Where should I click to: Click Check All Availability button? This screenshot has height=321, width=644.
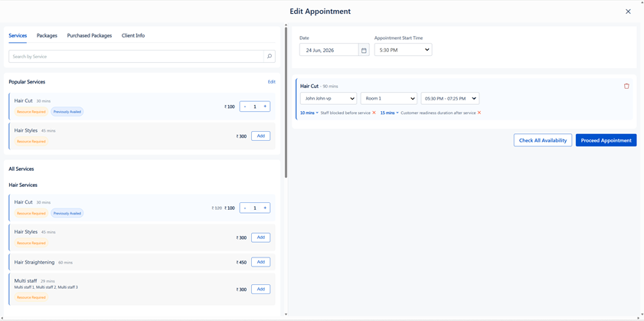[x=543, y=140]
